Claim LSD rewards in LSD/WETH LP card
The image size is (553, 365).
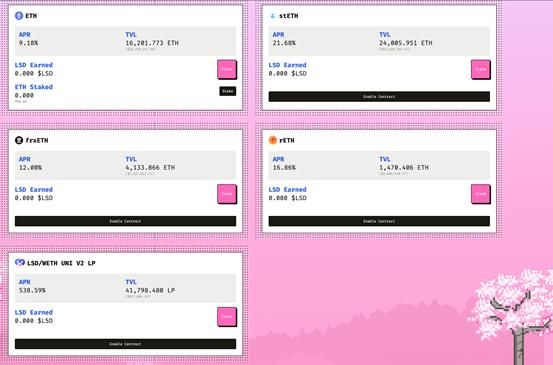pyautogui.click(x=227, y=317)
